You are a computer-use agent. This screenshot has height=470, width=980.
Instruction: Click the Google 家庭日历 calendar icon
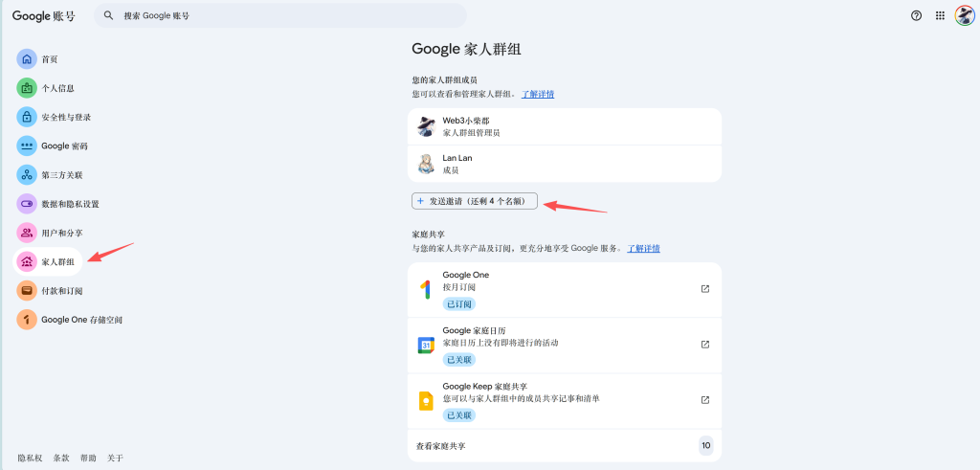pos(426,345)
